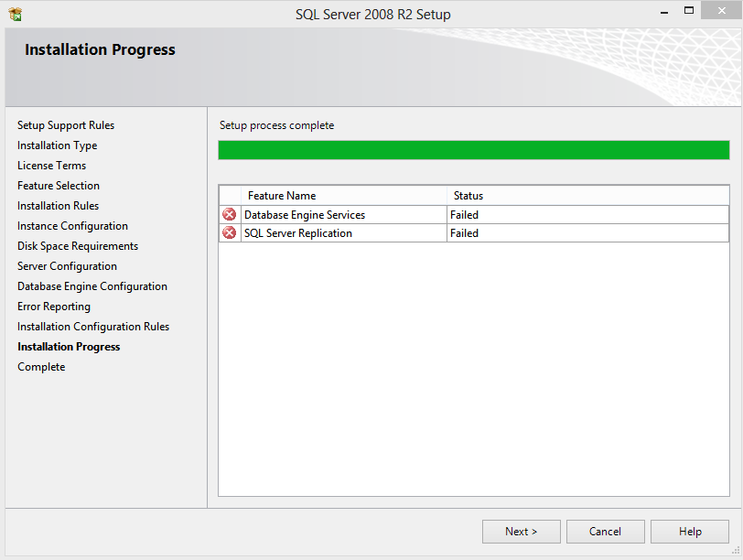Viewport: 743px width, 560px height.
Task: Select the Installation Type step
Action: (58, 145)
